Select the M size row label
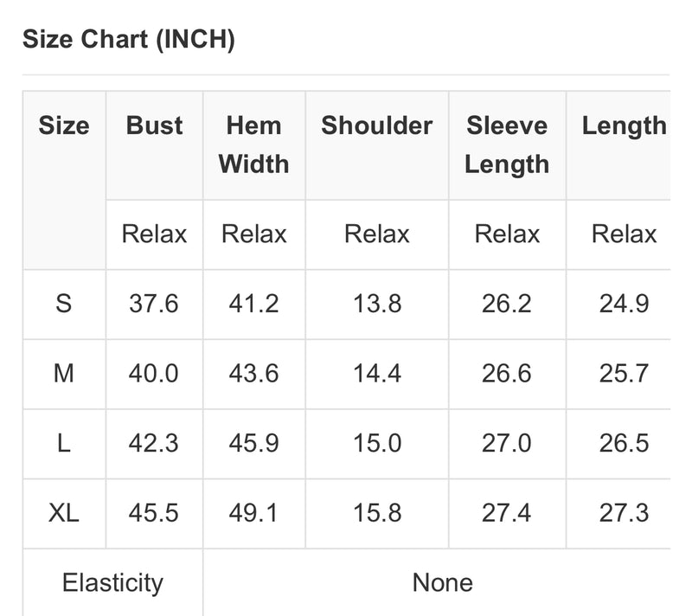 63,373
